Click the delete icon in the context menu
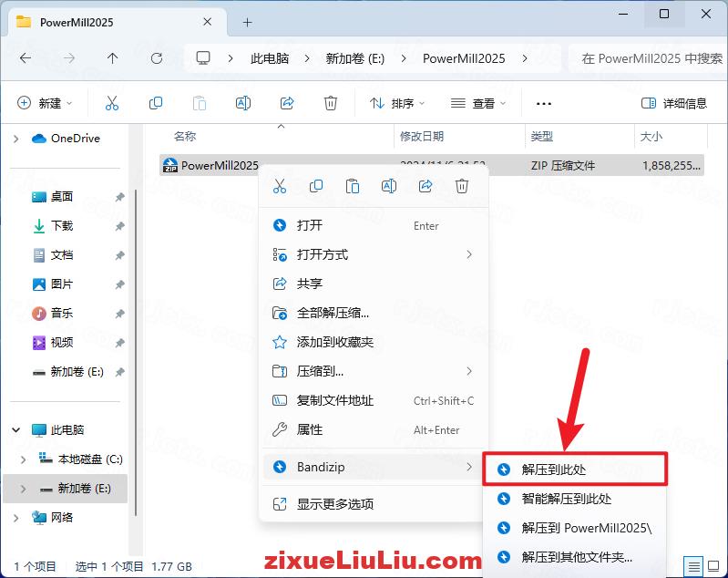Image resolution: width=728 pixels, height=578 pixels. [462, 186]
